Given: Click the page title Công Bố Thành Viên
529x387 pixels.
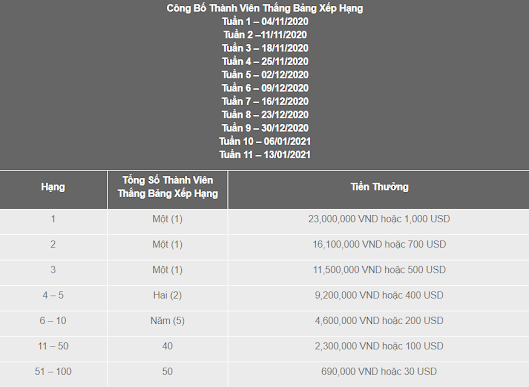Looking at the screenshot, I should pos(265,8).
